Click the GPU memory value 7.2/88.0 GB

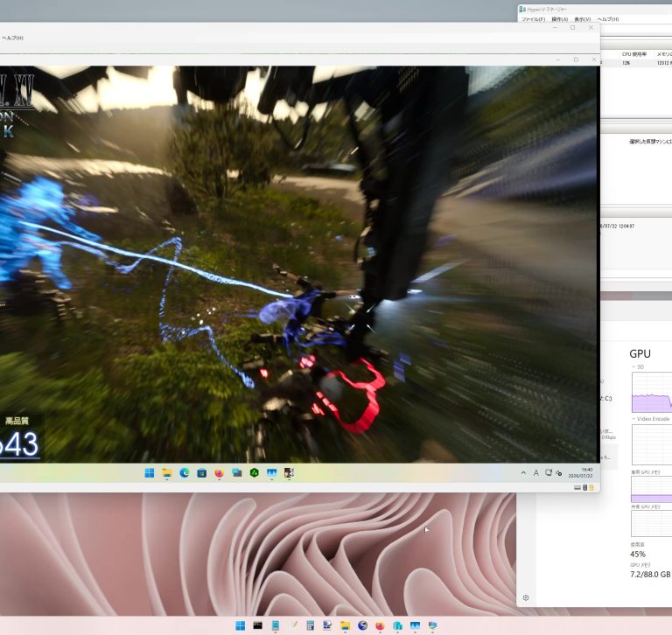coord(650,574)
